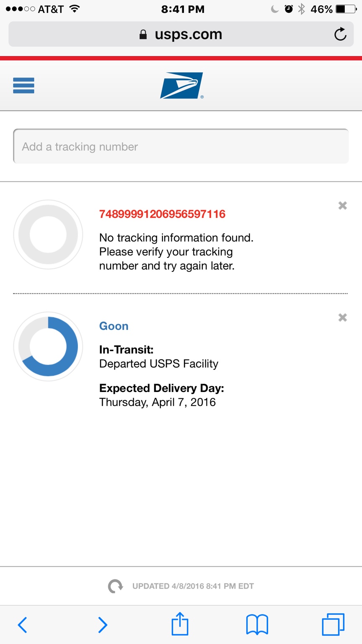
Task: Tap the Add a tracking number field
Action: [x=181, y=146]
